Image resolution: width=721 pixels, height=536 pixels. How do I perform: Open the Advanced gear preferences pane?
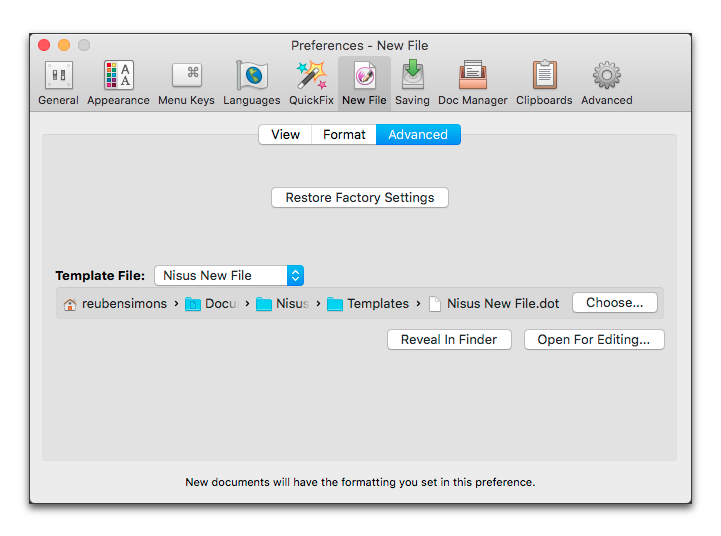(607, 83)
